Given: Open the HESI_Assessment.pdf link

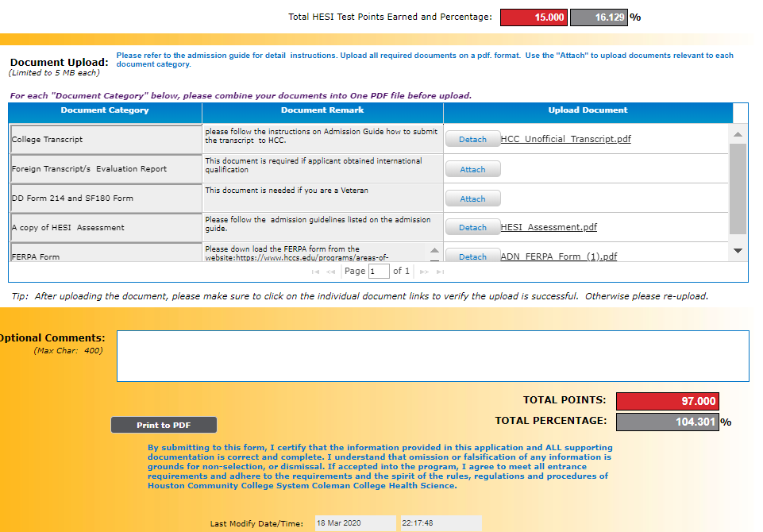Looking at the screenshot, I should pyautogui.click(x=549, y=227).
